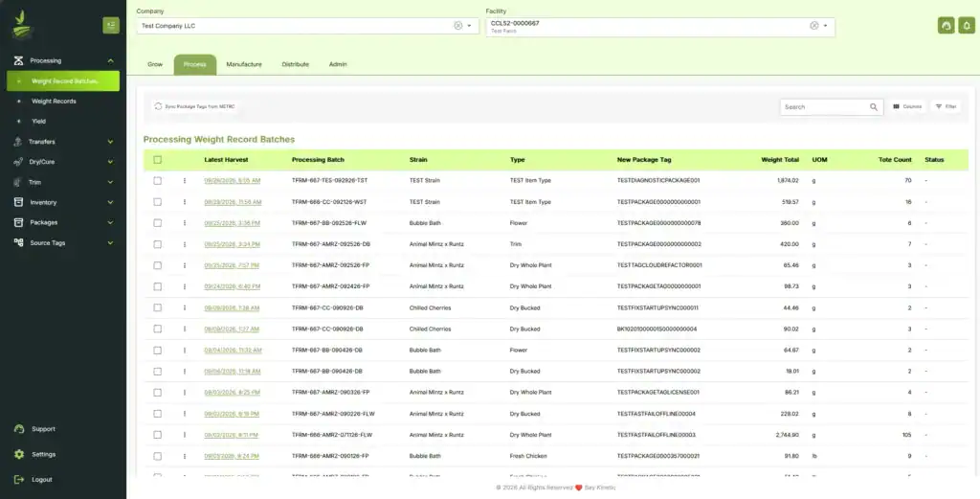Sort by the Processing Batch column header

coord(318,160)
